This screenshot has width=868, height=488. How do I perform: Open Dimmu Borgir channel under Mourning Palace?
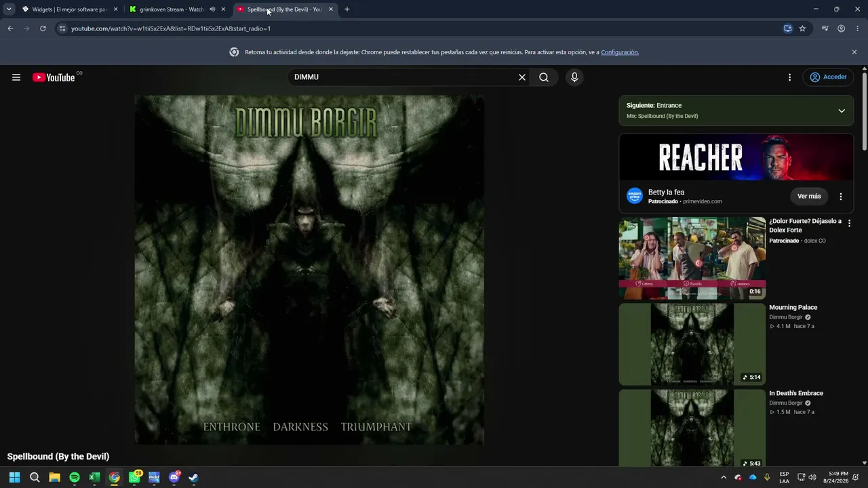point(786,317)
